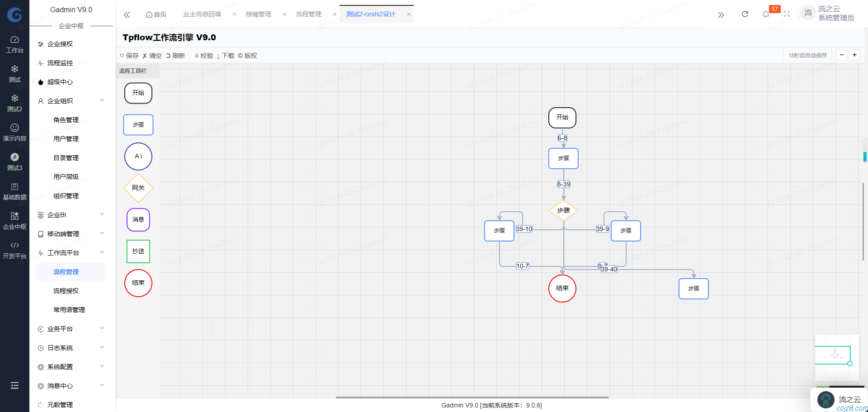Click the notification bell icon

pos(765,14)
